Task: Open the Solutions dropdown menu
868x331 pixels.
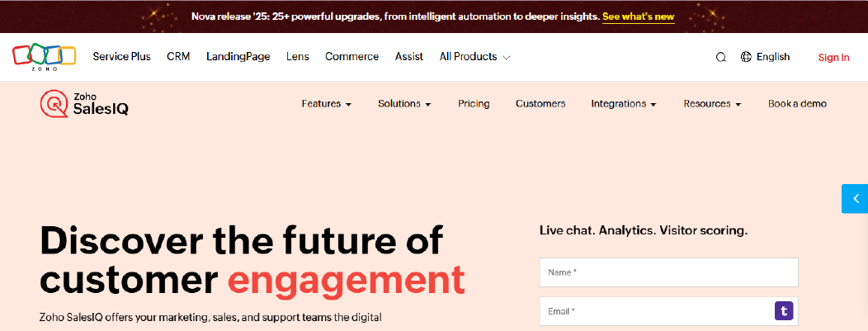Action: pyautogui.click(x=404, y=103)
